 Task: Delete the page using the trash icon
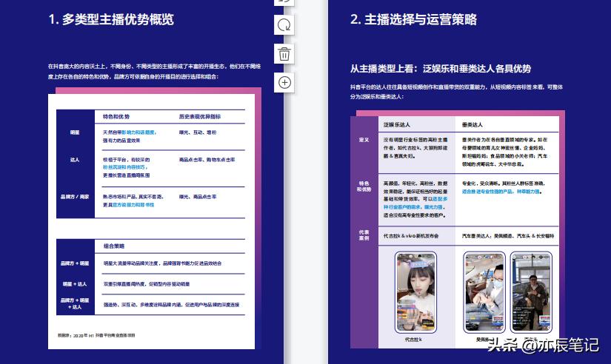(284, 54)
